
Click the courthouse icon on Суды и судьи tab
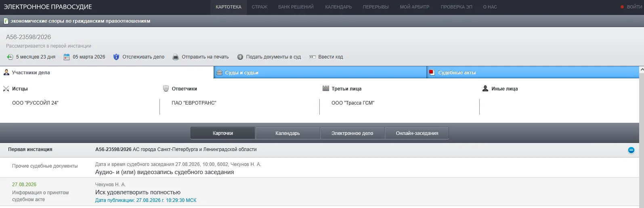click(x=219, y=72)
